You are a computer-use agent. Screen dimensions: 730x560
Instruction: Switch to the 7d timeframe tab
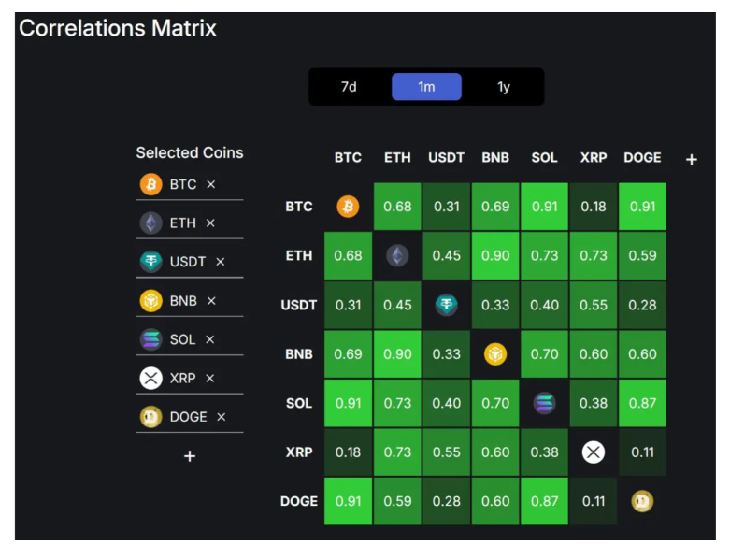pyautogui.click(x=349, y=87)
